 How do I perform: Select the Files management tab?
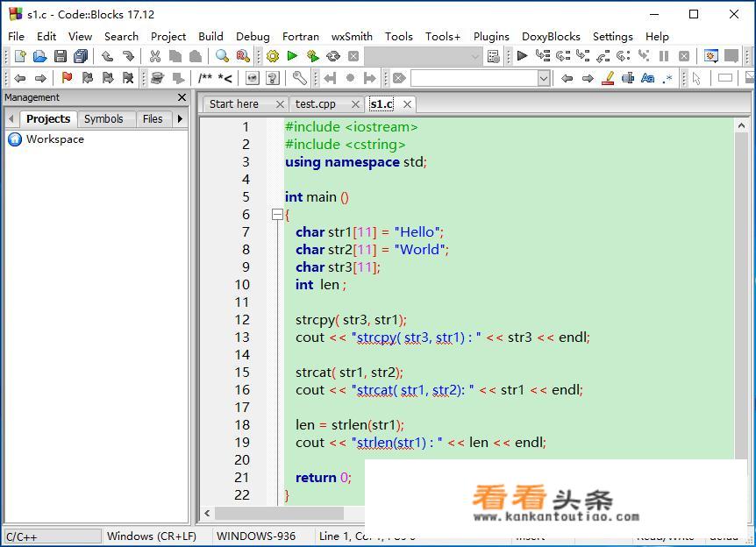tap(153, 119)
